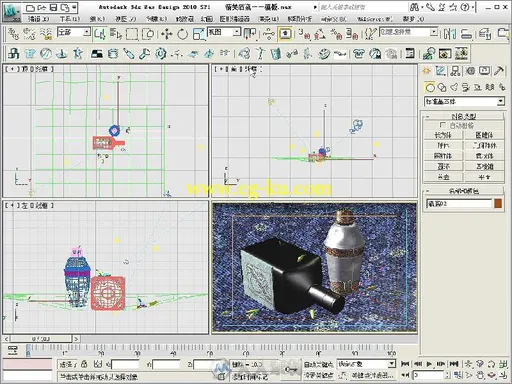Switch to the Hierarchy command panel tab
The width and height of the screenshot is (512, 384).
pos(455,71)
